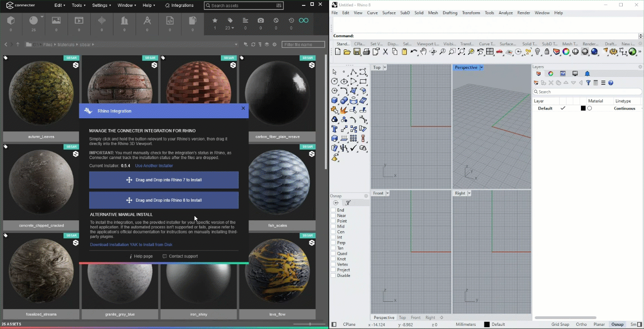Click the Default layer material circle swatch

coord(590,108)
